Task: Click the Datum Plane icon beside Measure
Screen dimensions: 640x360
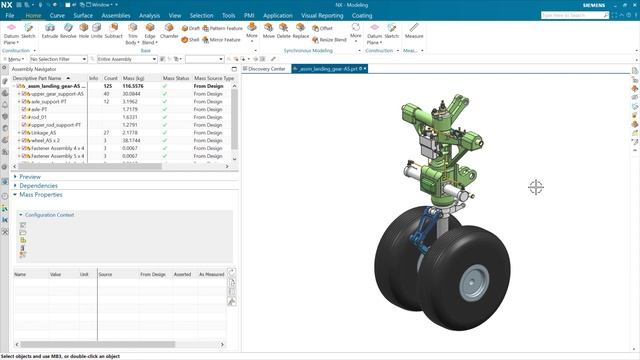Action: [374, 33]
